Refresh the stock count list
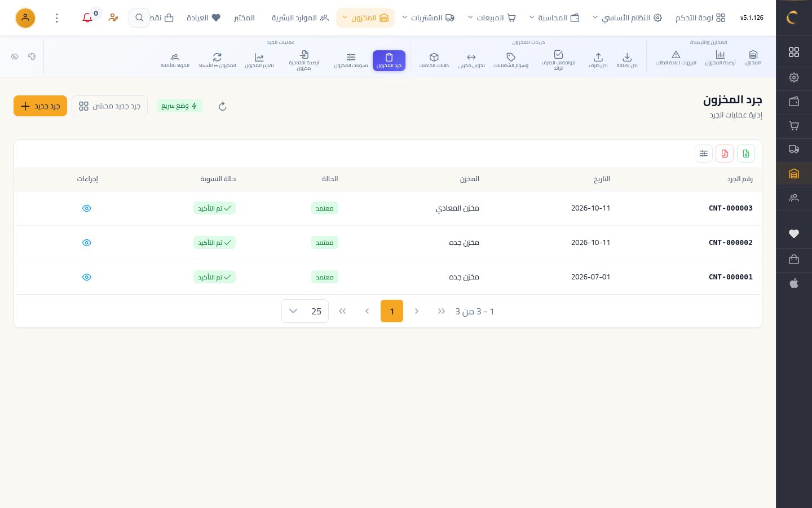This screenshot has height=508, width=812. click(x=222, y=106)
